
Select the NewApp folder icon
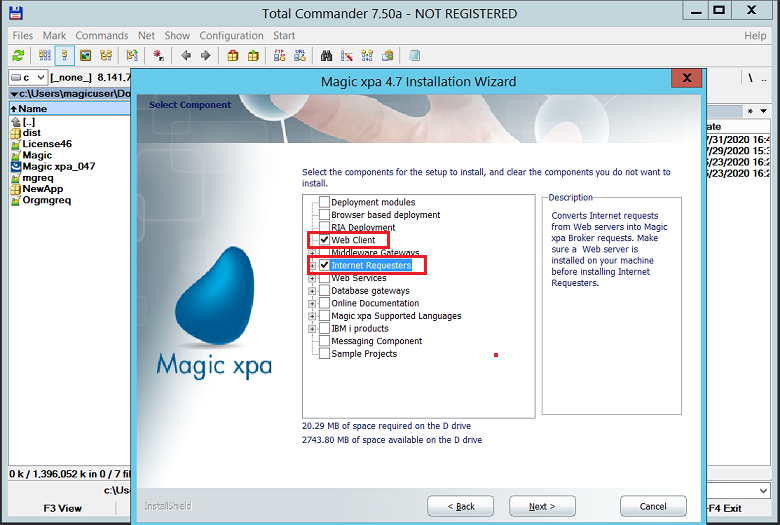pyautogui.click(x=15, y=189)
